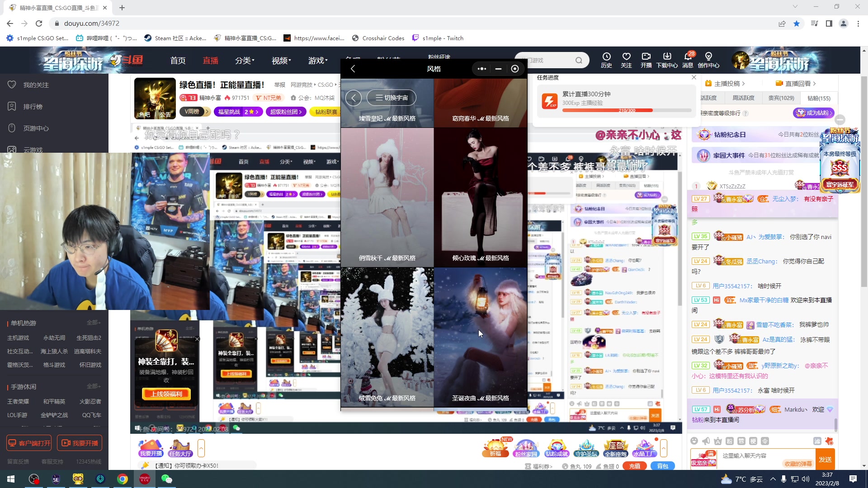This screenshot has height=488, width=868.
Task: Open the 切换宇宙 switcher menu
Action: [392, 98]
